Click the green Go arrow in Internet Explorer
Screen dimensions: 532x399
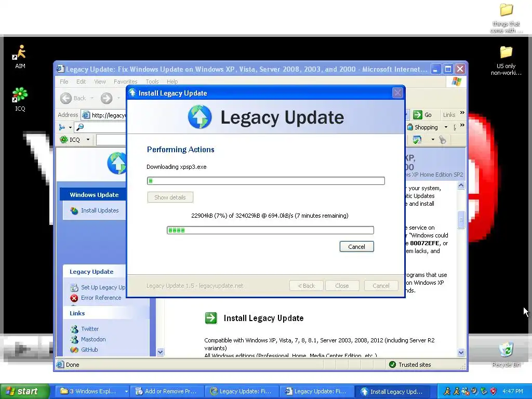click(x=417, y=115)
